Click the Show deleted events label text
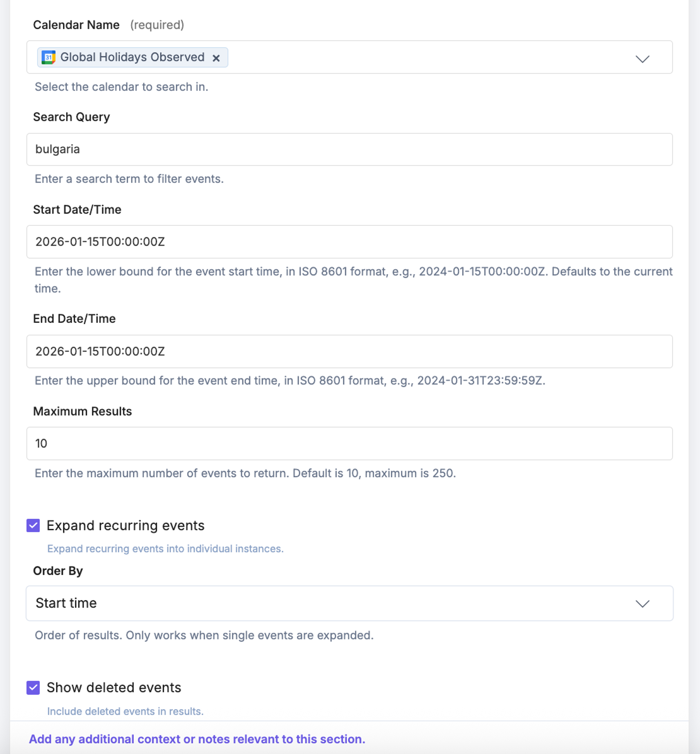700x754 pixels. coord(114,687)
